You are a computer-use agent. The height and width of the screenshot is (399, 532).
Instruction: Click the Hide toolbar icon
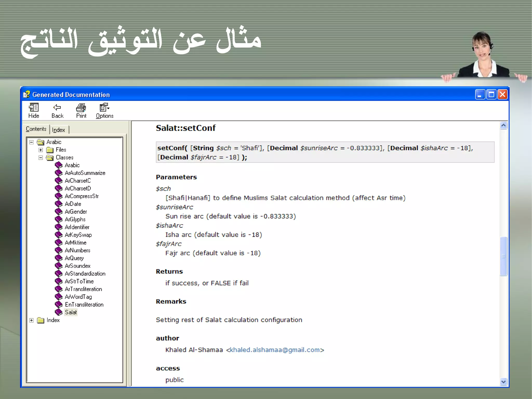tap(34, 107)
